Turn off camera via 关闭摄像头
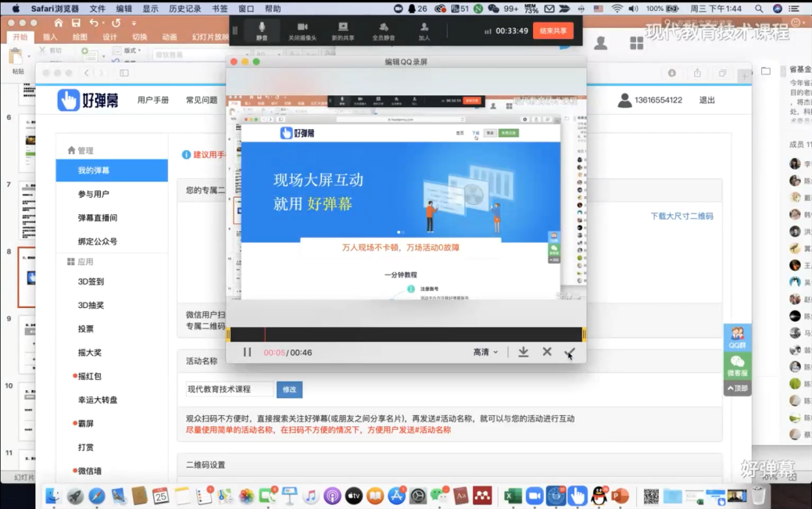 (302, 30)
